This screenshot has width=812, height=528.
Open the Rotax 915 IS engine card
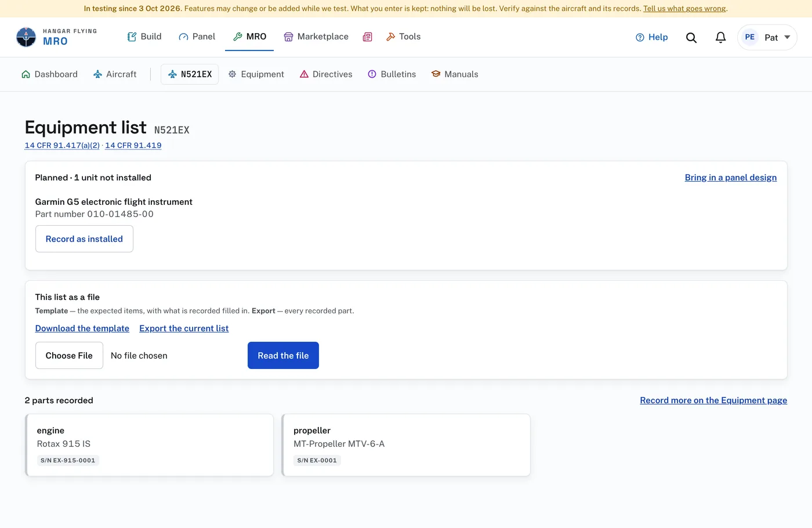(149, 445)
